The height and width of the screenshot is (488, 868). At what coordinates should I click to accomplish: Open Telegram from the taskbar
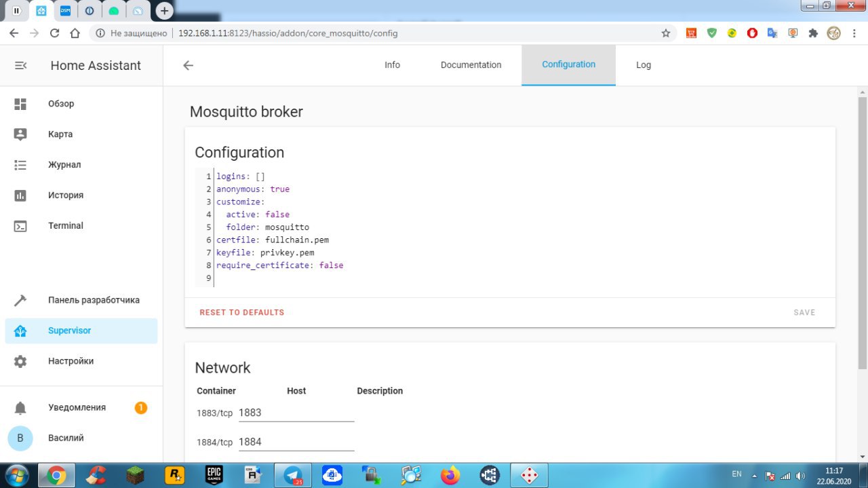[x=293, y=476]
